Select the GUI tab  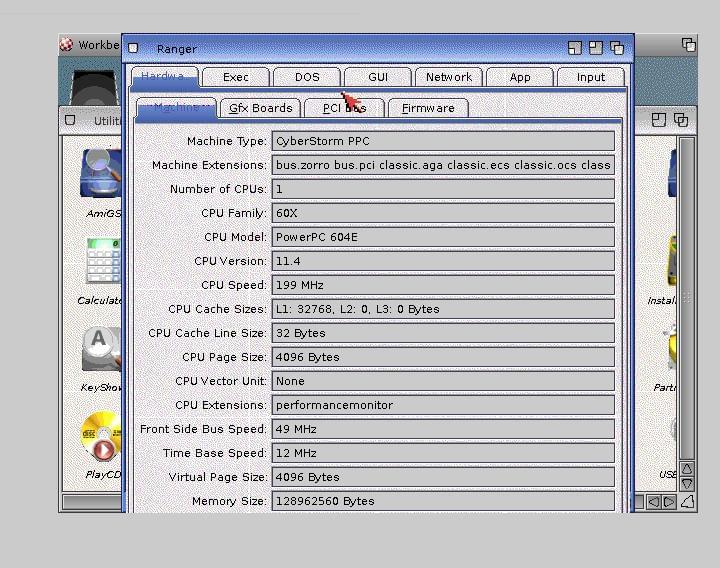[378, 77]
